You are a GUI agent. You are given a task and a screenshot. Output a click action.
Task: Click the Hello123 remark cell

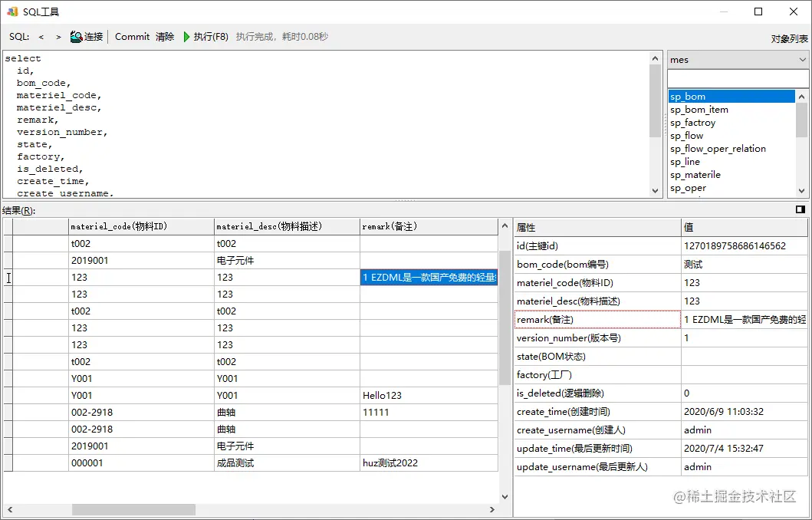429,395
